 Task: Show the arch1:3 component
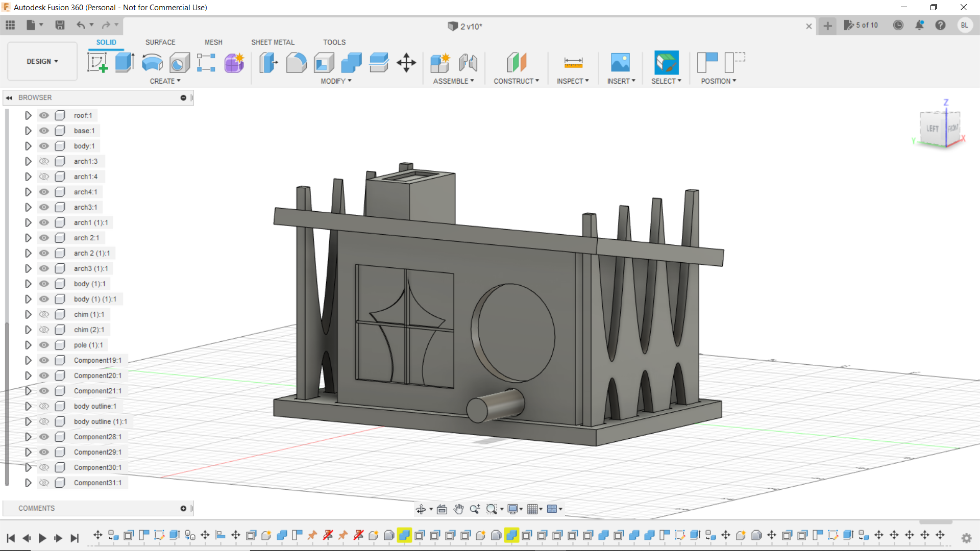44,161
